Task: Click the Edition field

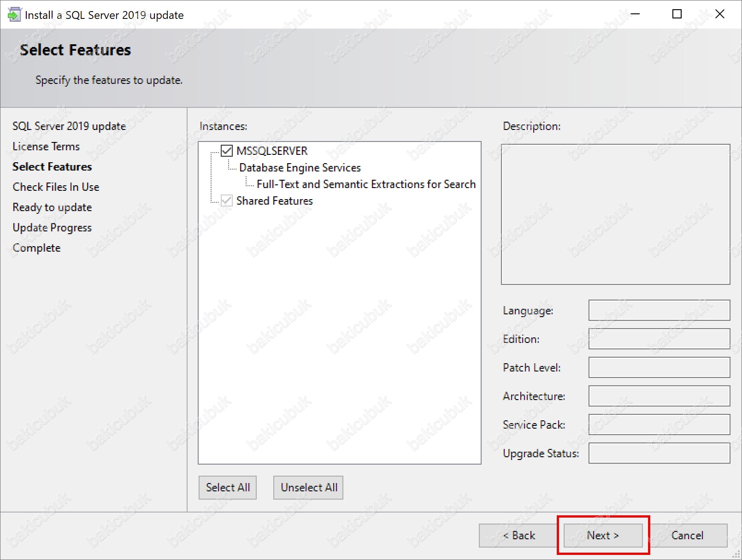Action: tap(659, 339)
